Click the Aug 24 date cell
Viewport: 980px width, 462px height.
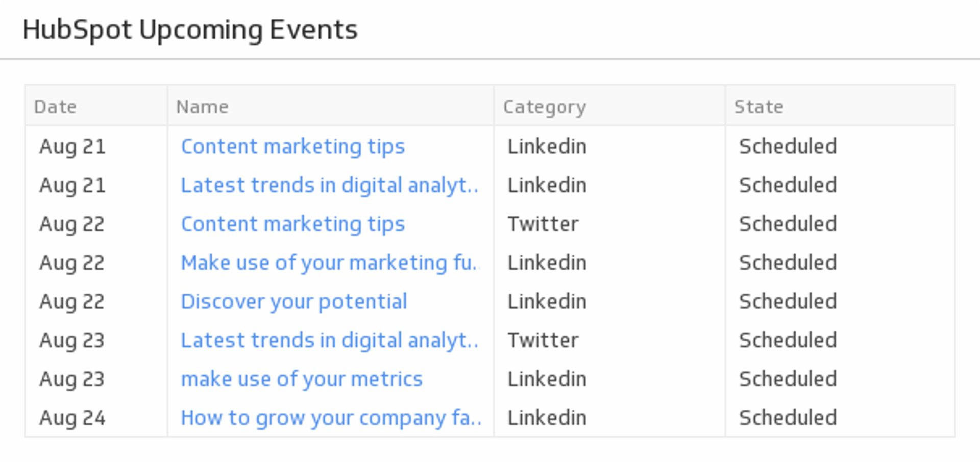[x=72, y=418]
